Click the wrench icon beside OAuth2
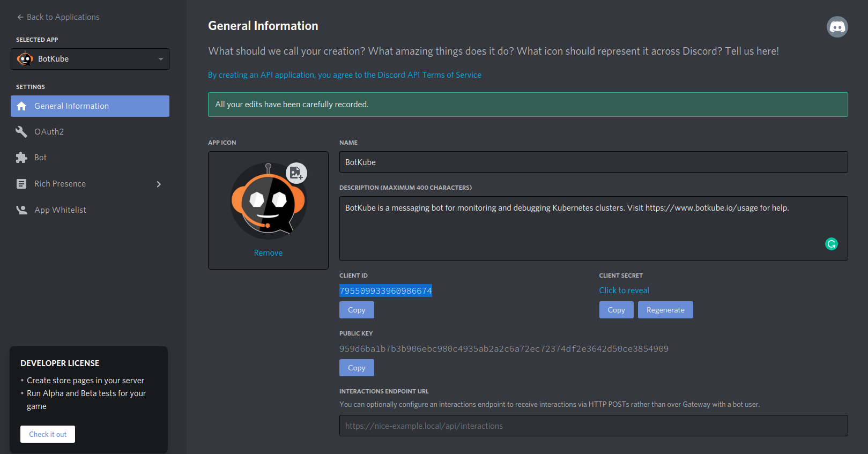 point(21,132)
